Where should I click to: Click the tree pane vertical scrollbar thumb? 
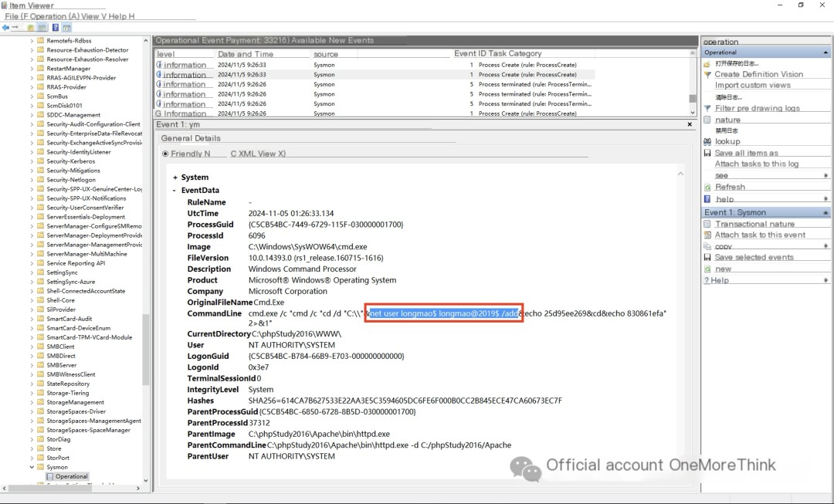[x=146, y=350]
